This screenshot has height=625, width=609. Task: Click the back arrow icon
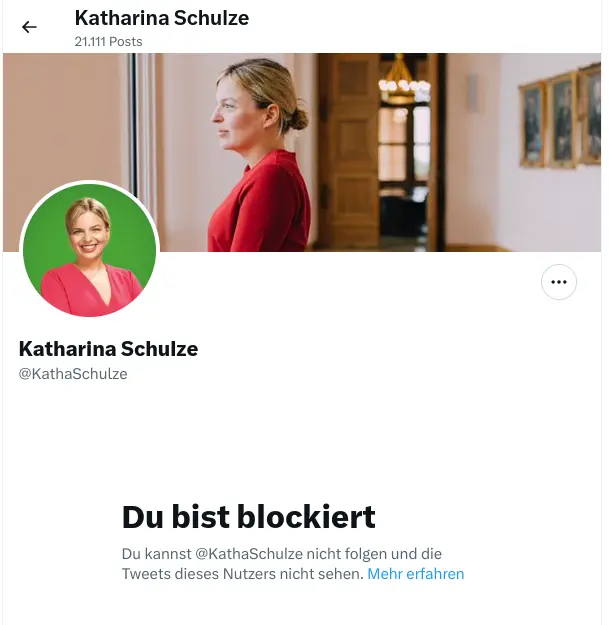[x=29, y=27]
